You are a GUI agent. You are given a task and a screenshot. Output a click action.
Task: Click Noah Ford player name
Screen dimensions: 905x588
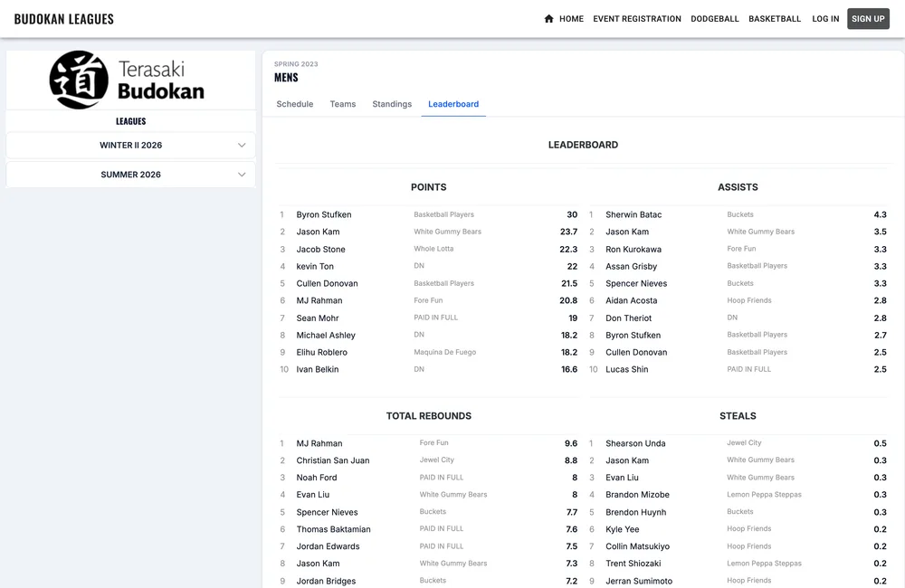point(317,478)
